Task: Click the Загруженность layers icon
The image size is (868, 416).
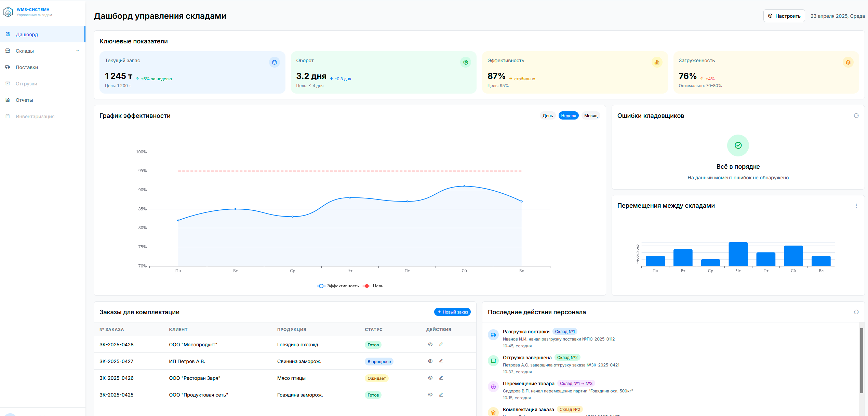Action: click(x=848, y=62)
